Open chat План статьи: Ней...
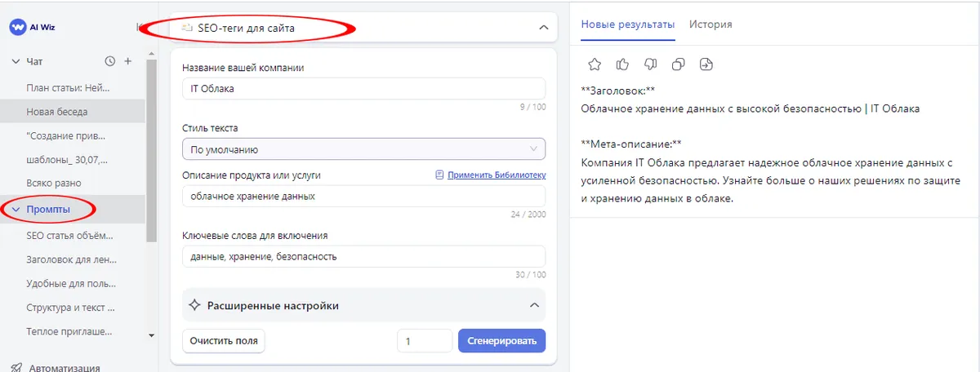This screenshot has height=372, width=980. coord(68,87)
